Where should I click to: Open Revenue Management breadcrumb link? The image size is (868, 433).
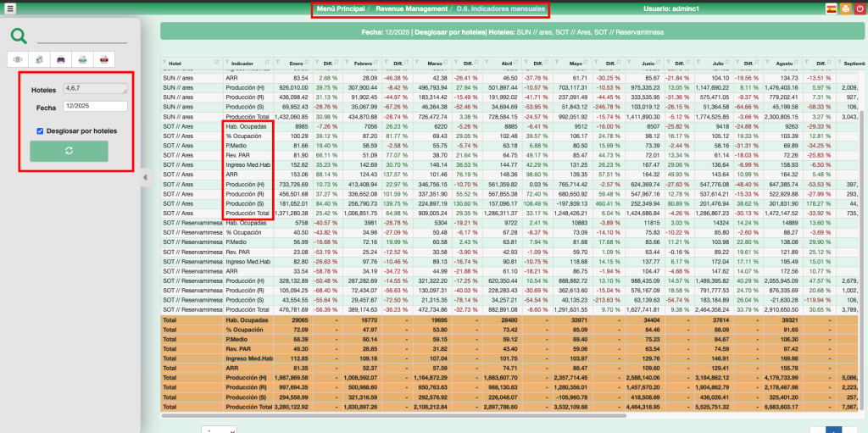pyautogui.click(x=412, y=8)
